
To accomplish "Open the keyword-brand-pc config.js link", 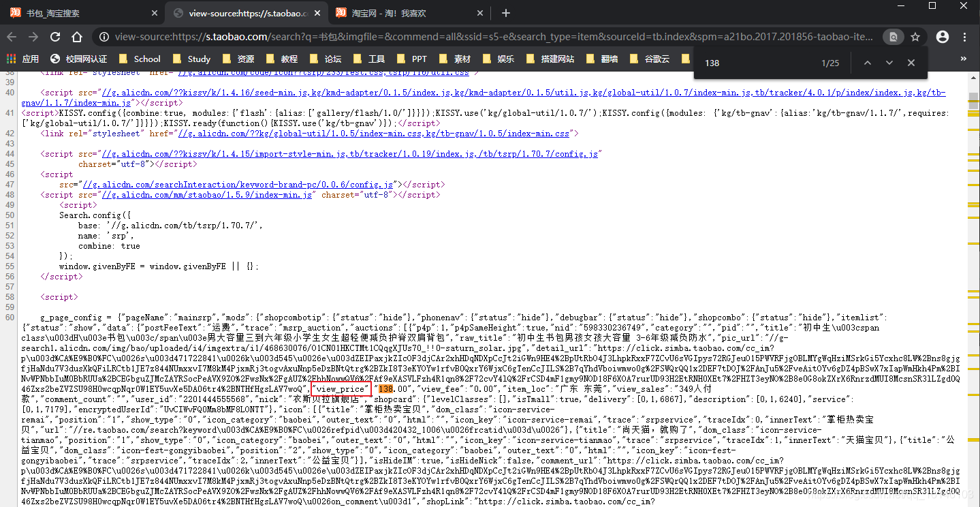I will tap(238, 185).
